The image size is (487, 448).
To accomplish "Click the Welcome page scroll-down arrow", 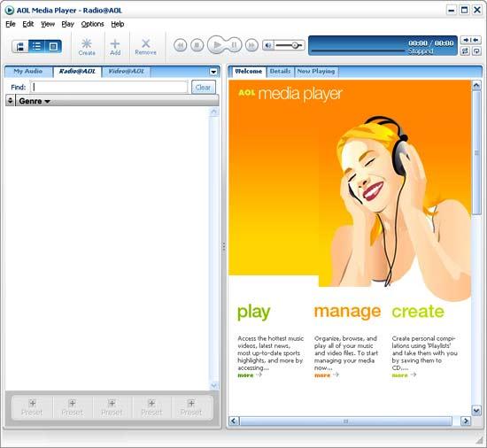I will point(476,411).
